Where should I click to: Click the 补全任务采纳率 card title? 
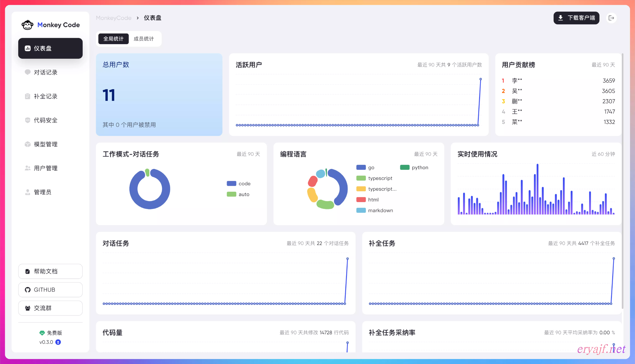click(x=392, y=333)
